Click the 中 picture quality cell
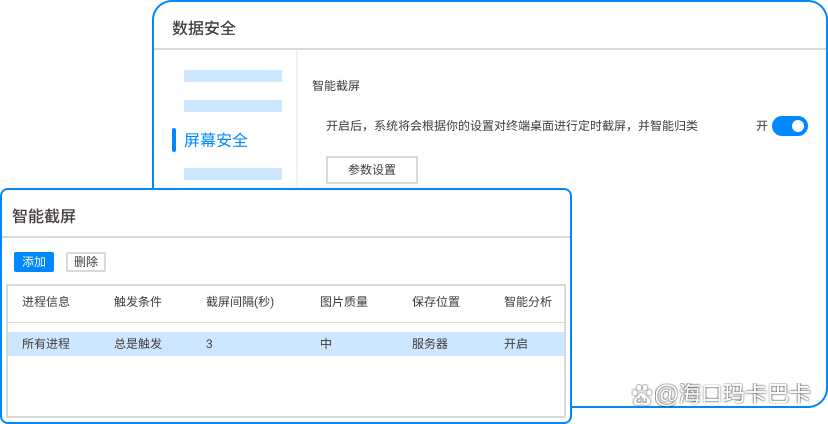Screen dimensions: 828x424 click(326, 344)
